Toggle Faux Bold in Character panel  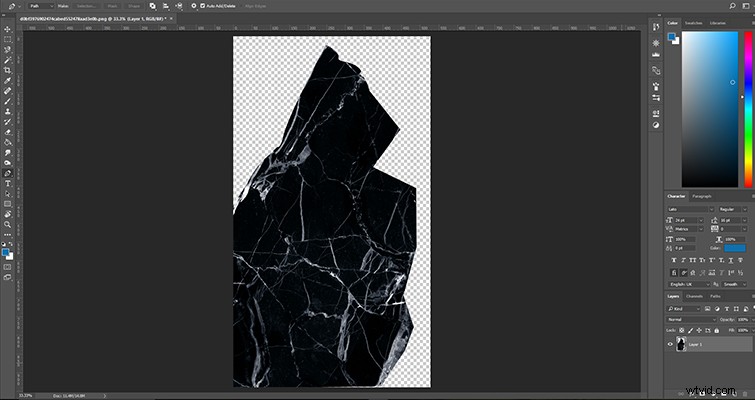(674, 260)
